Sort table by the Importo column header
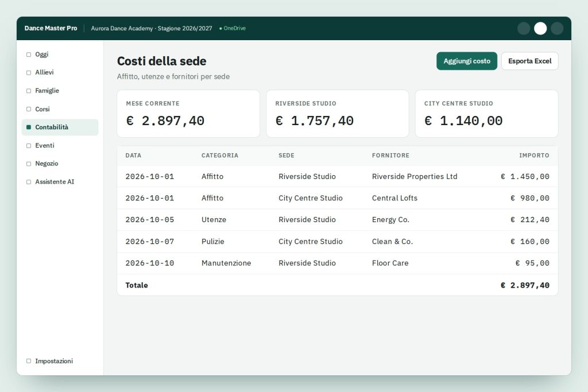The height and width of the screenshot is (392, 588). point(534,156)
